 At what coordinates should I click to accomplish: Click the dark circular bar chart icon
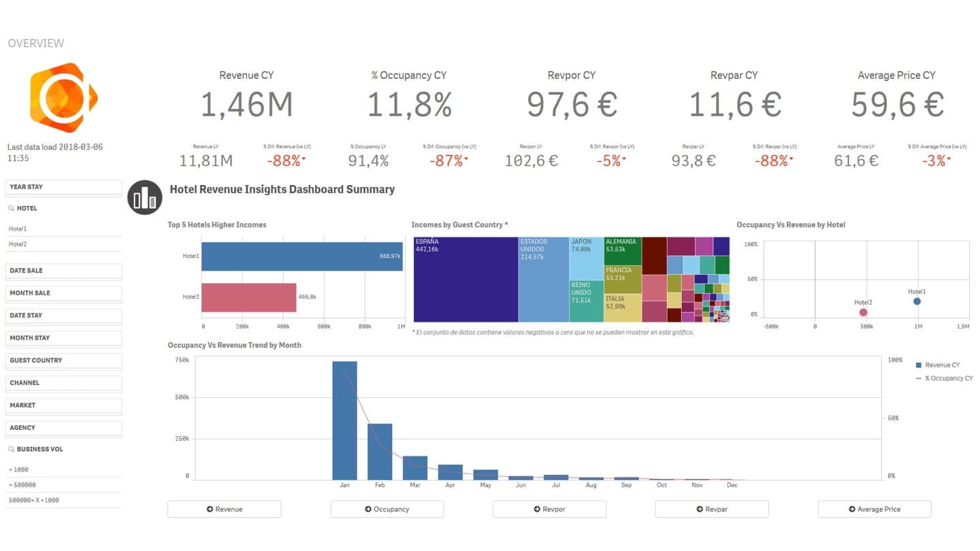144,197
